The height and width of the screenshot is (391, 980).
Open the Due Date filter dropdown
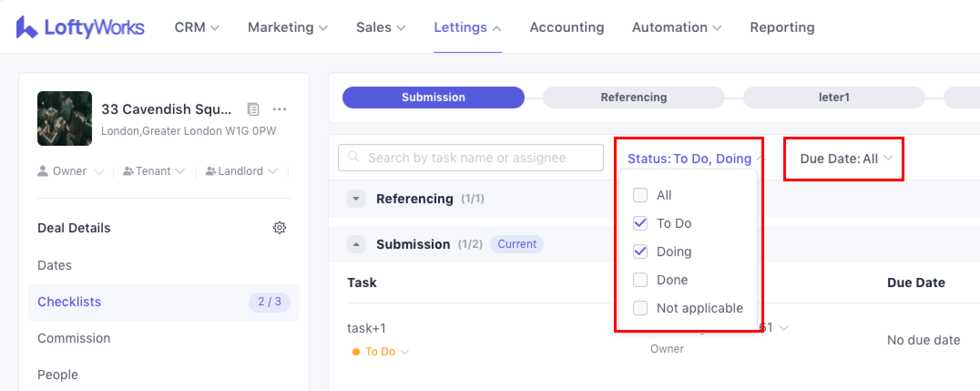(846, 159)
